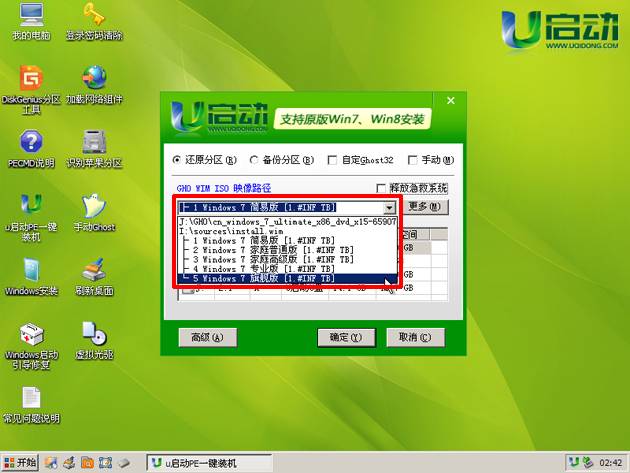Open PECMD说明 help icon
The width and height of the screenshot is (630, 473).
(31, 141)
